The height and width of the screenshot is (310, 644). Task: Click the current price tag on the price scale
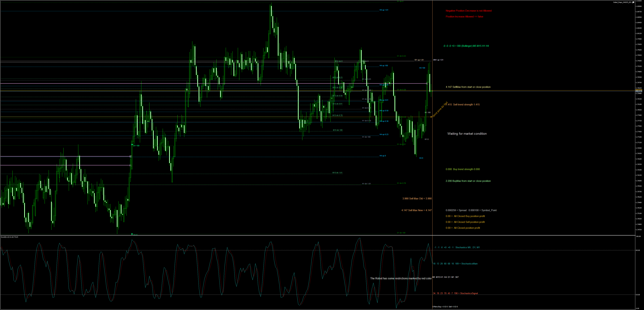pos(638,91)
